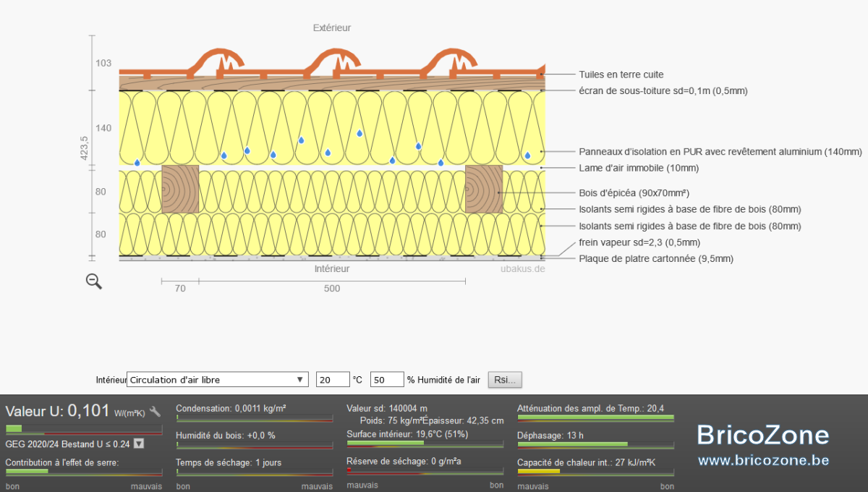
Task: Select the Tuiles en terre cuite label
Action: pos(621,75)
